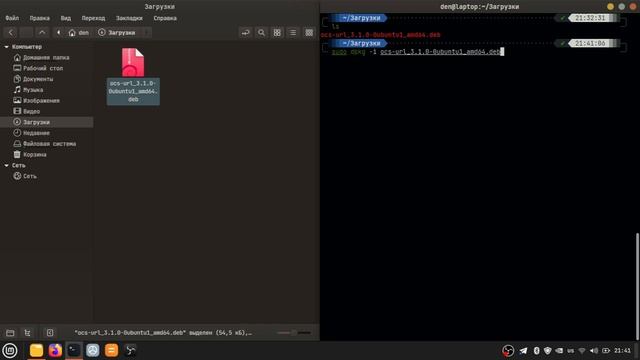This screenshot has height=360, width=640.
Task: Toggle location entry in path bar
Action: 245,33
